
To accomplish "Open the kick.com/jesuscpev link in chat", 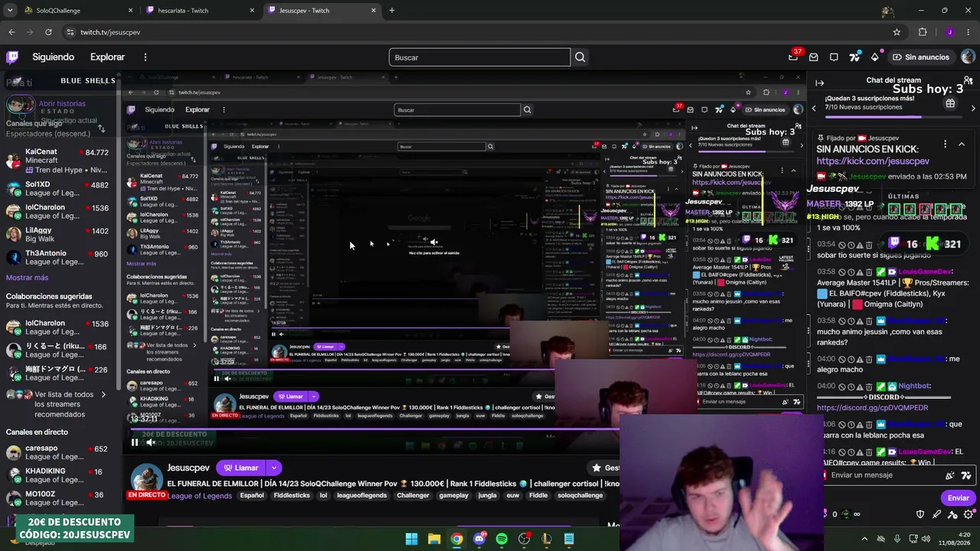I will click(x=873, y=161).
